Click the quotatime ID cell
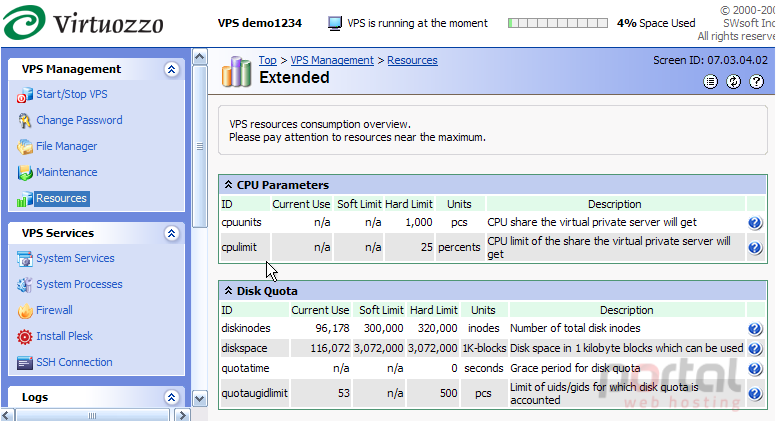The height and width of the screenshot is (422, 776). pos(254,369)
